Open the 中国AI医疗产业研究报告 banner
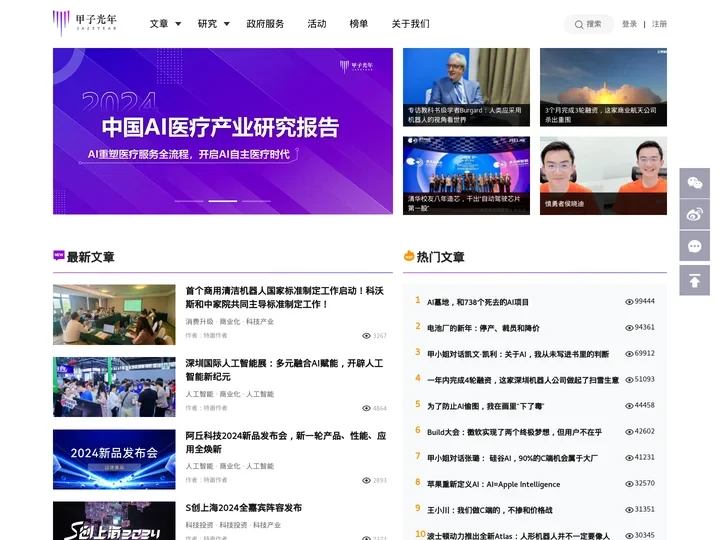This screenshot has width=720, height=540. 223,131
